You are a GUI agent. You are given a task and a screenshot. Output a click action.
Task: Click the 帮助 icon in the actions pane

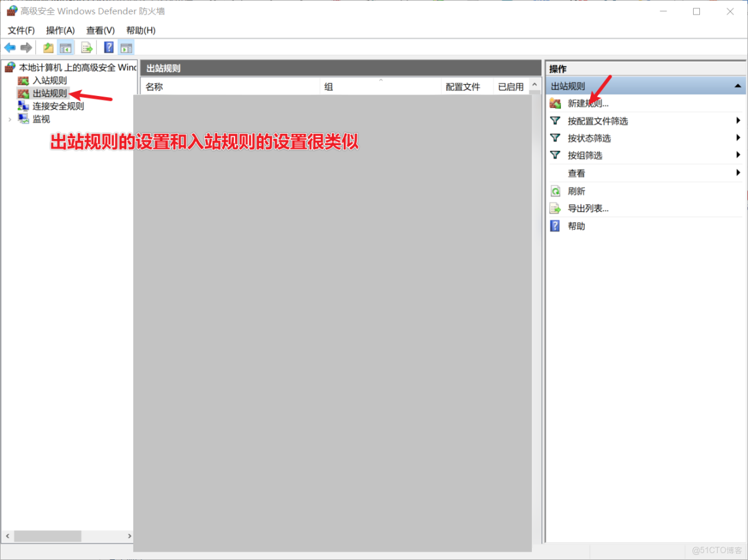pyautogui.click(x=555, y=225)
